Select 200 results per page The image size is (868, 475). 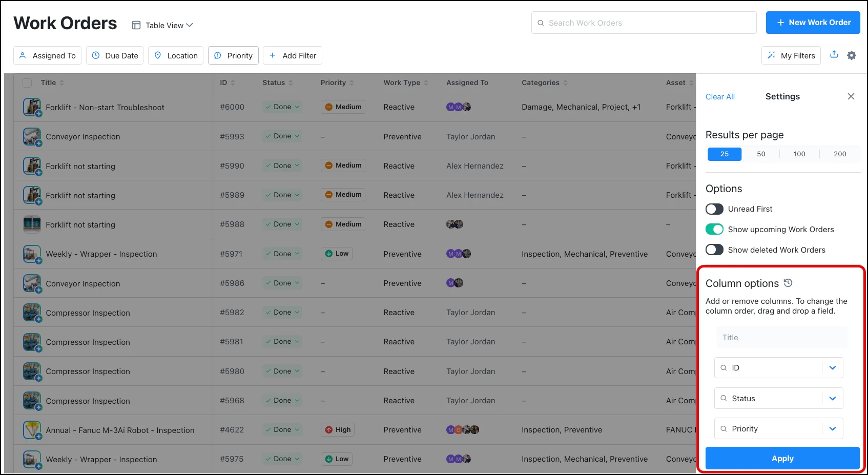click(840, 154)
